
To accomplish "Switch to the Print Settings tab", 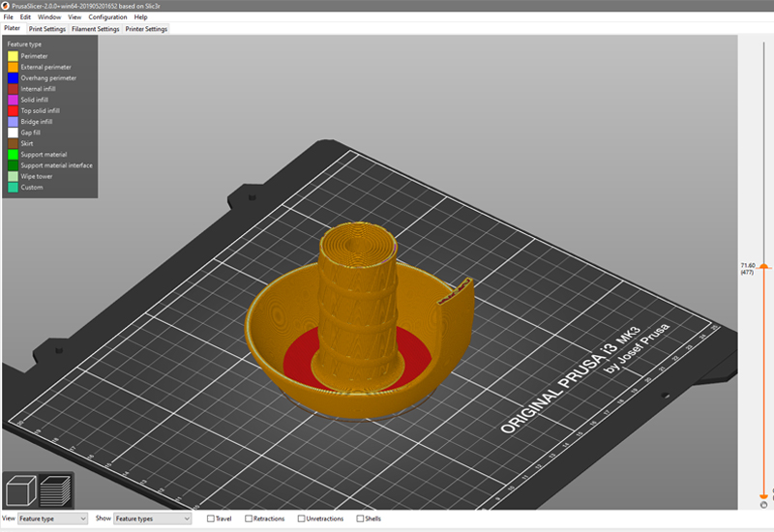I will tap(46, 29).
